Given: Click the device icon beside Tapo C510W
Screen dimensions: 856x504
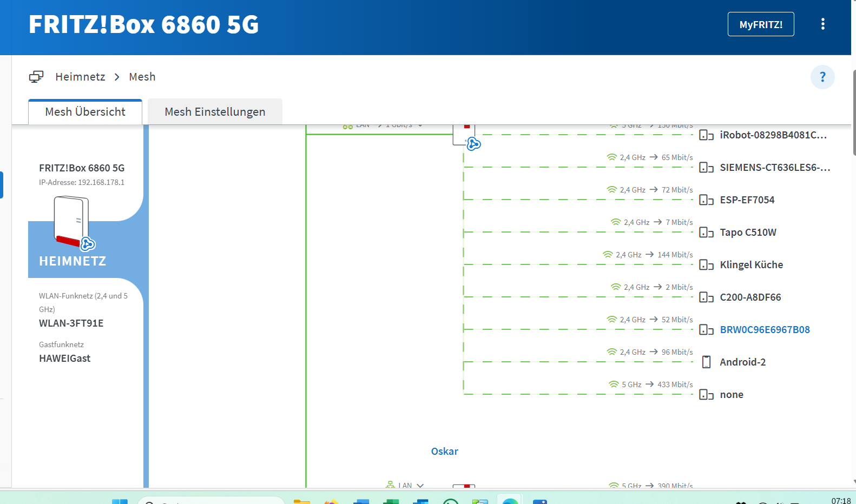Looking at the screenshot, I should click(x=706, y=232).
